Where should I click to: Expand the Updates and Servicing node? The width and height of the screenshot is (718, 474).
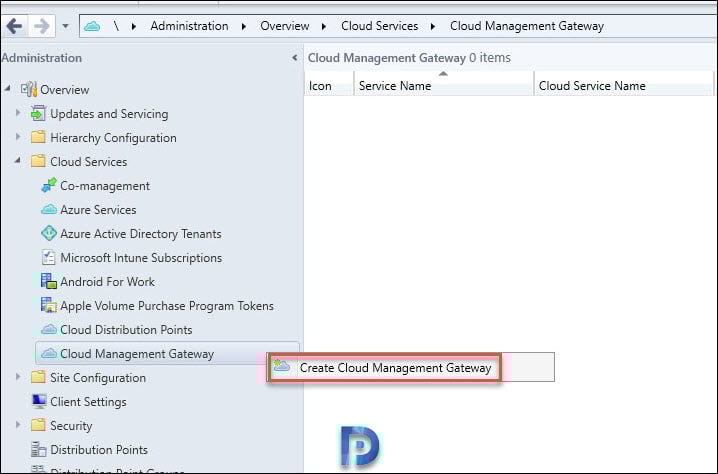(x=18, y=112)
